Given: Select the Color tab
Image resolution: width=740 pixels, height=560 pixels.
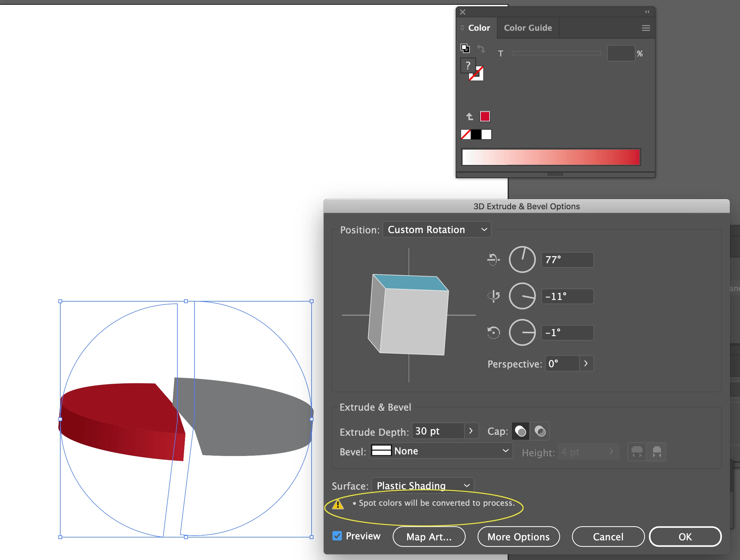Looking at the screenshot, I should click(479, 28).
